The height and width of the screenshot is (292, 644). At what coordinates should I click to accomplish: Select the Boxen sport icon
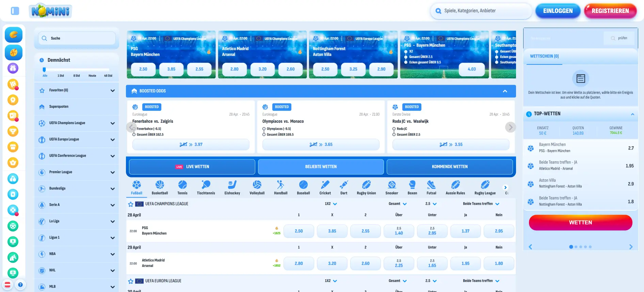(412, 187)
